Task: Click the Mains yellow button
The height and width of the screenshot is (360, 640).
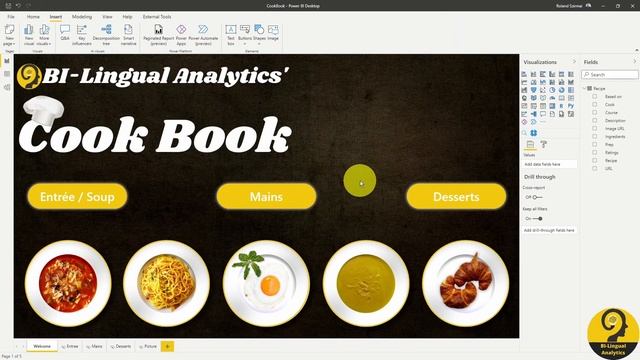Action: (x=266, y=197)
